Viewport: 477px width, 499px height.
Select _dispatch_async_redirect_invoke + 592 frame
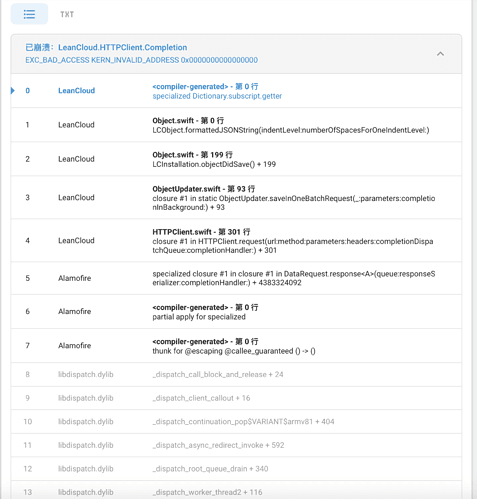[218, 445]
